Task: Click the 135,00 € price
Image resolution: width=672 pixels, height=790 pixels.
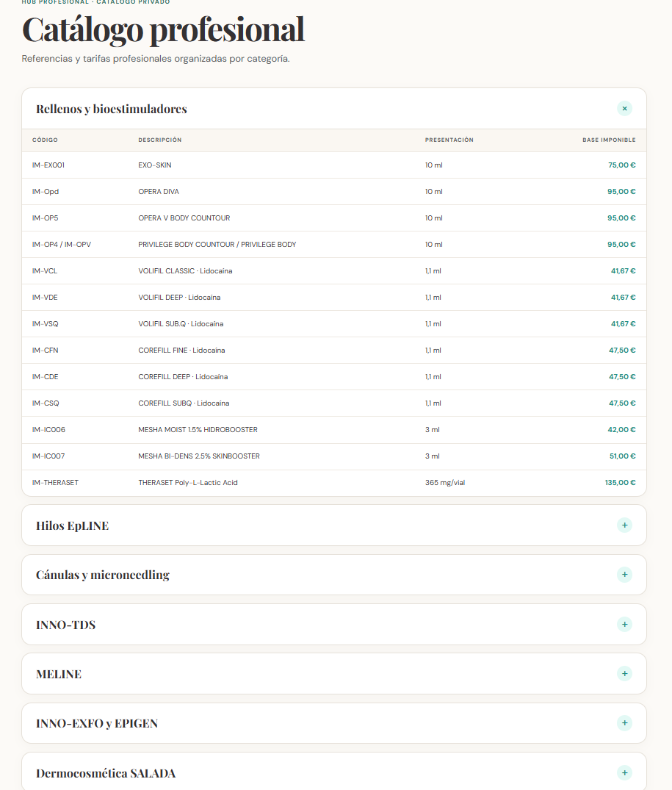Action: (x=620, y=483)
